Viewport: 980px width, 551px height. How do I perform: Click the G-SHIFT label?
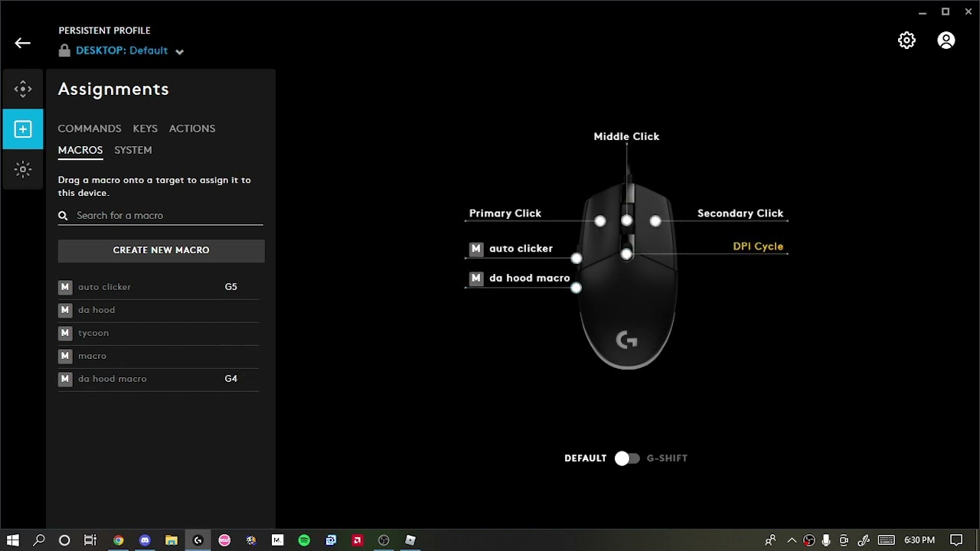[667, 458]
